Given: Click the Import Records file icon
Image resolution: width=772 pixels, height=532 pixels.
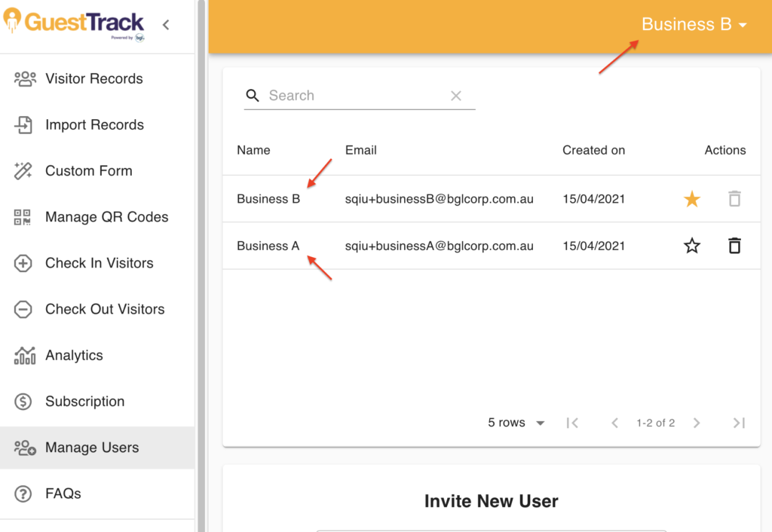Looking at the screenshot, I should click(x=25, y=125).
